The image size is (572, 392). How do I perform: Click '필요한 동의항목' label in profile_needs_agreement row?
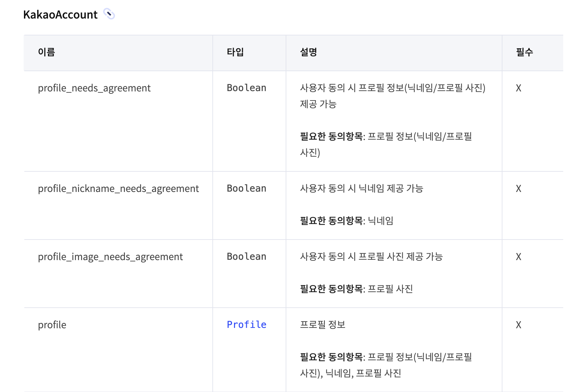click(x=331, y=136)
